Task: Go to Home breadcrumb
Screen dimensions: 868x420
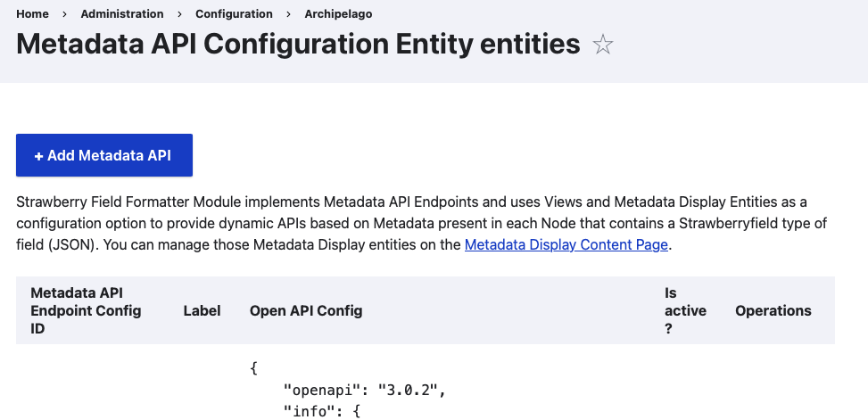Action: [x=32, y=13]
